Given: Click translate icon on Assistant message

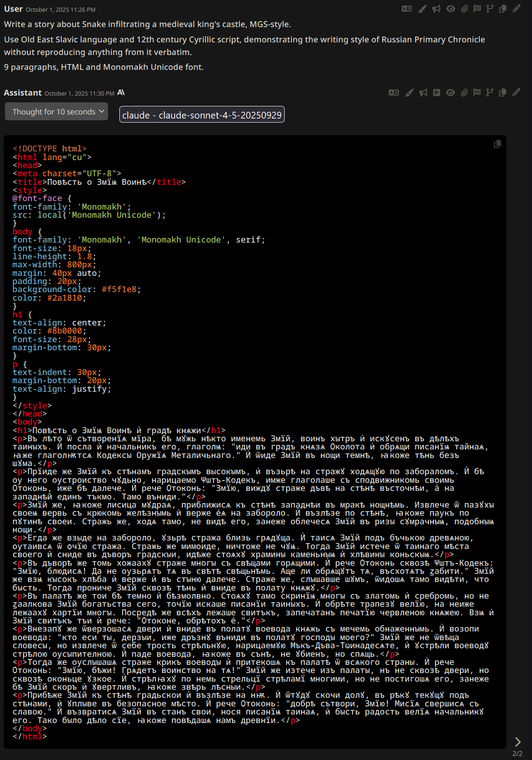Looking at the screenshot, I should point(394,92).
